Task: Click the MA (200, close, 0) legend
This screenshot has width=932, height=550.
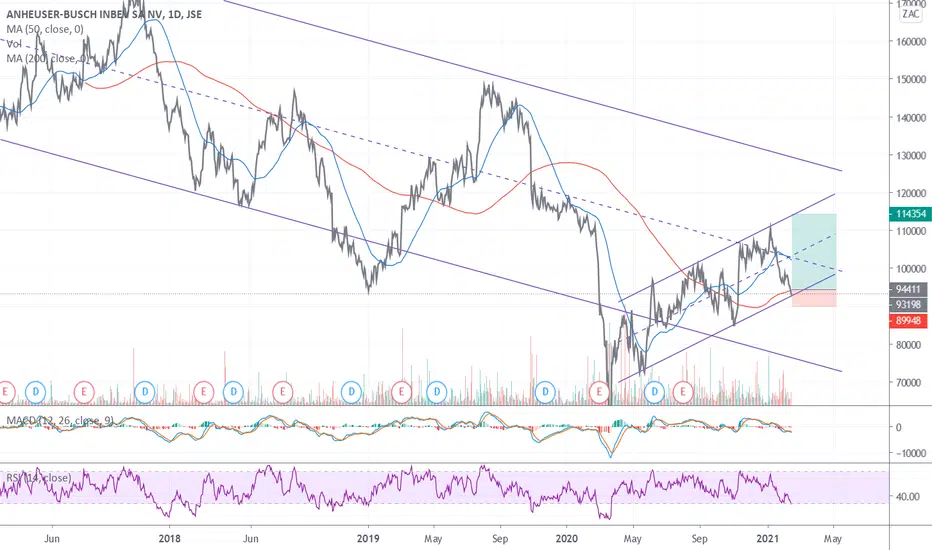Action: click(x=48, y=58)
